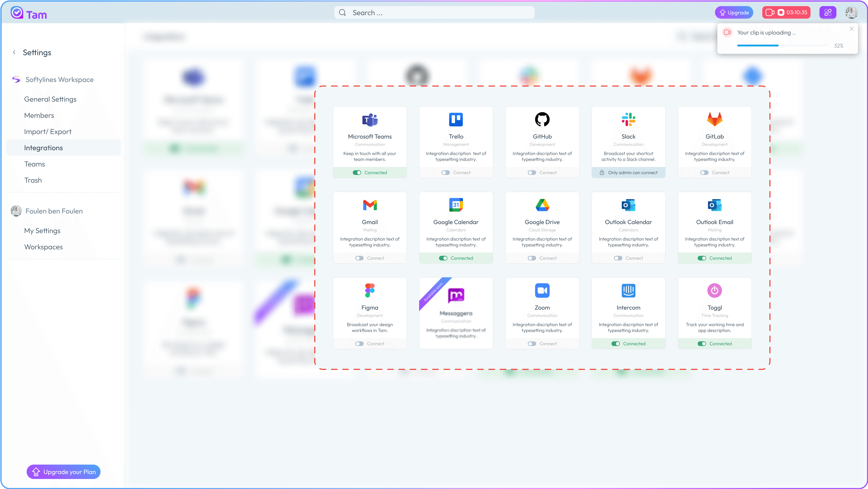The width and height of the screenshot is (868, 489).
Task: Expand the Softylines Workspace section
Action: [x=59, y=79]
